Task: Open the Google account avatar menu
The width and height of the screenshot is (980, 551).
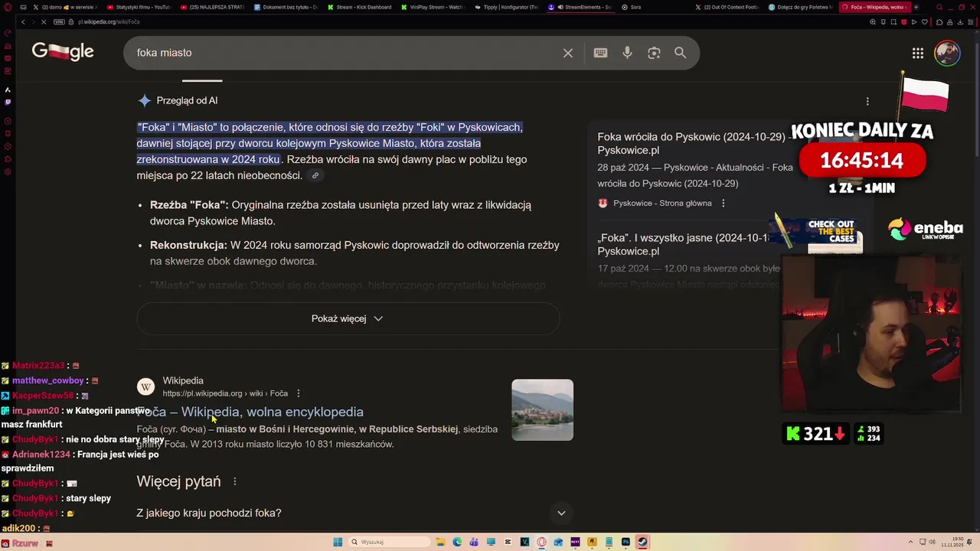Action: tap(947, 53)
